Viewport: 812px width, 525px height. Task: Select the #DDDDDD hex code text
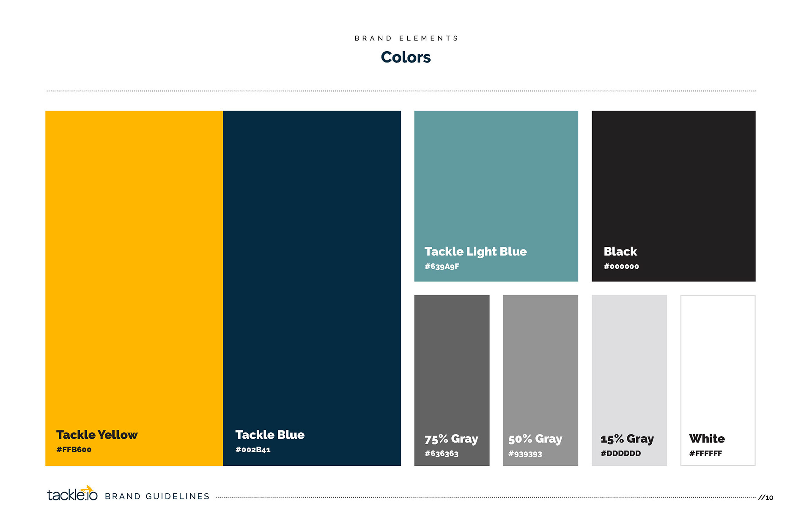(621, 453)
